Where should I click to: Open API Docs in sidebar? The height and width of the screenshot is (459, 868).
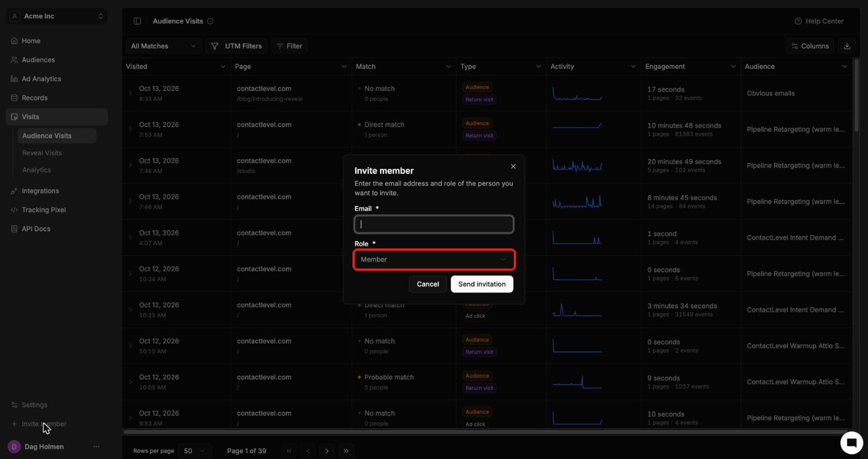[57, 228]
